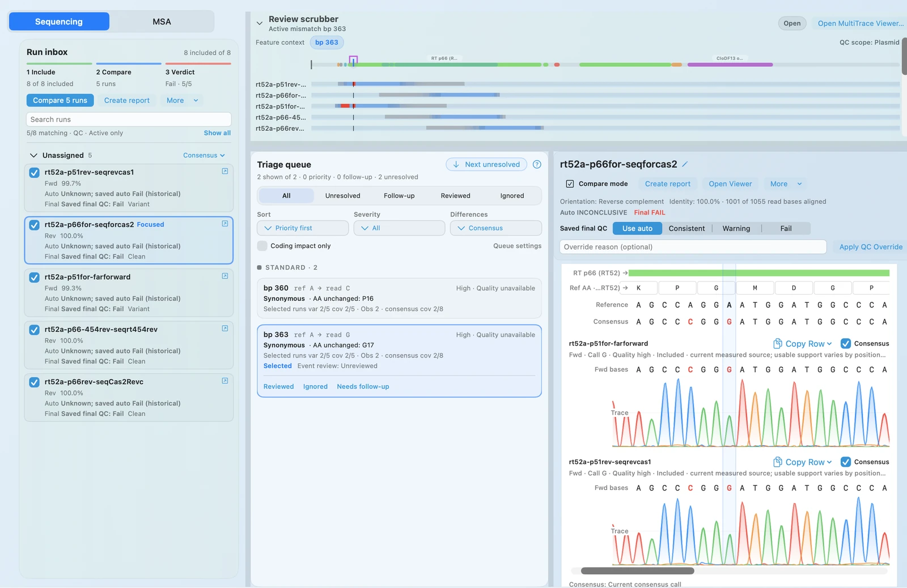
Task: Open the Priority first sort dropdown
Action: tap(303, 228)
